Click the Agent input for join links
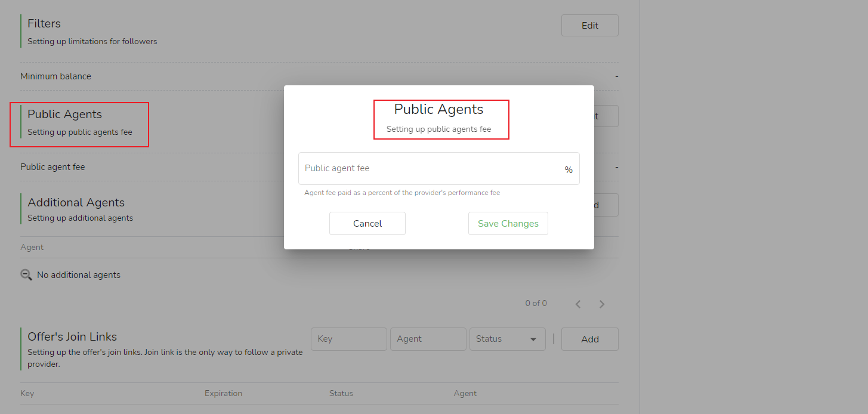The image size is (868, 414). pos(428,339)
